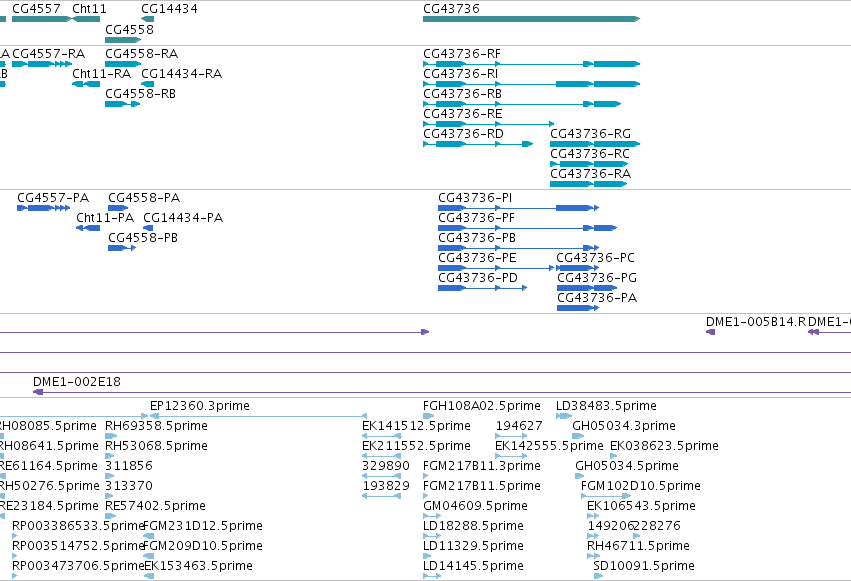Click transcript CG4558-RB label
The image size is (851, 581).
pos(141,94)
